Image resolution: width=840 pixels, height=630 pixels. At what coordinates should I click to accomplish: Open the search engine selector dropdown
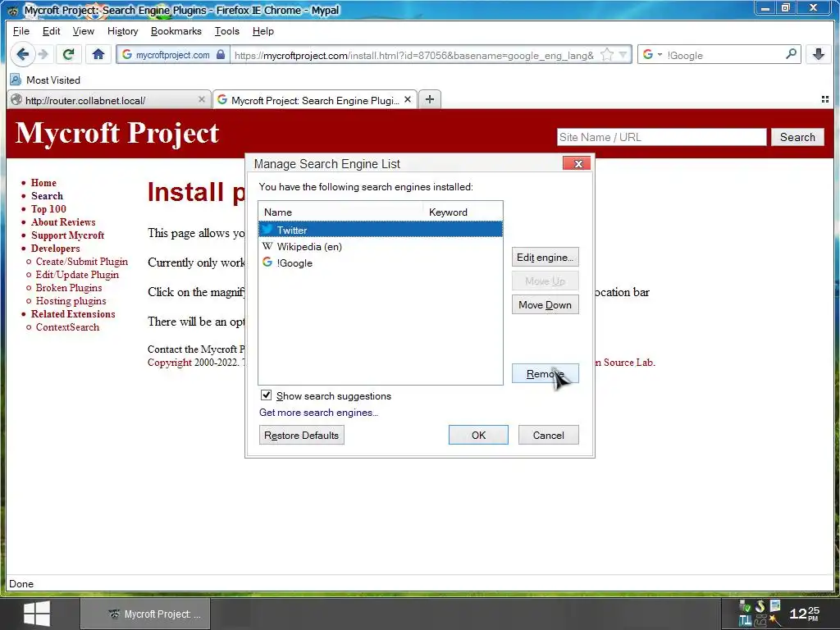coord(652,55)
